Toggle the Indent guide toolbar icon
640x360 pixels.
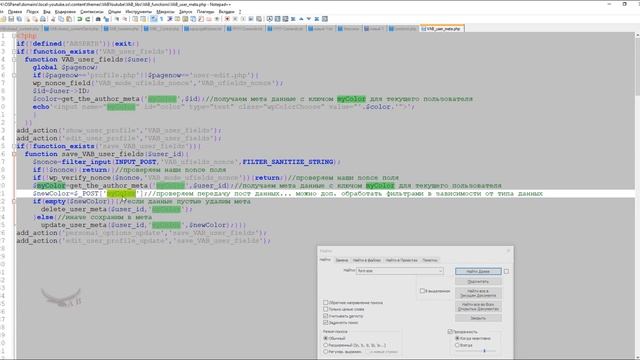click(169, 19)
